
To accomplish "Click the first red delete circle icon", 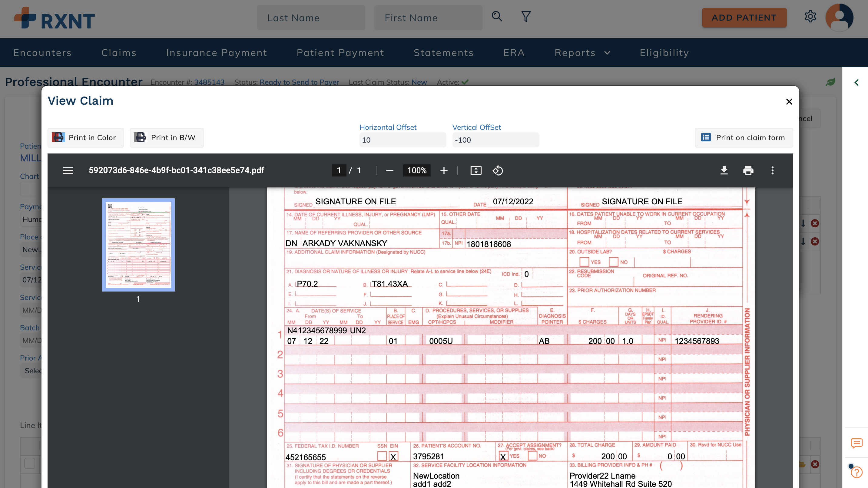I will [x=815, y=223].
